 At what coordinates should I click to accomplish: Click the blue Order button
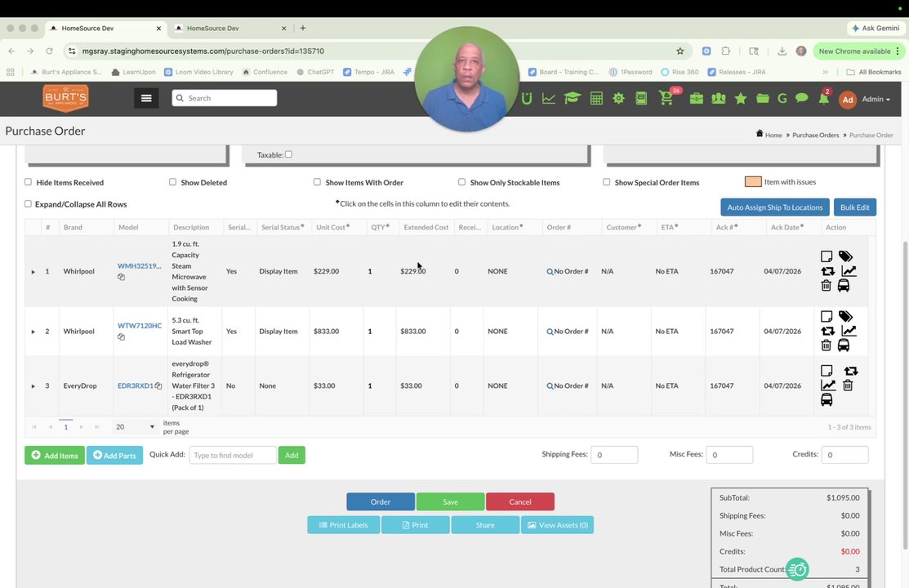pyautogui.click(x=381, y=501)
